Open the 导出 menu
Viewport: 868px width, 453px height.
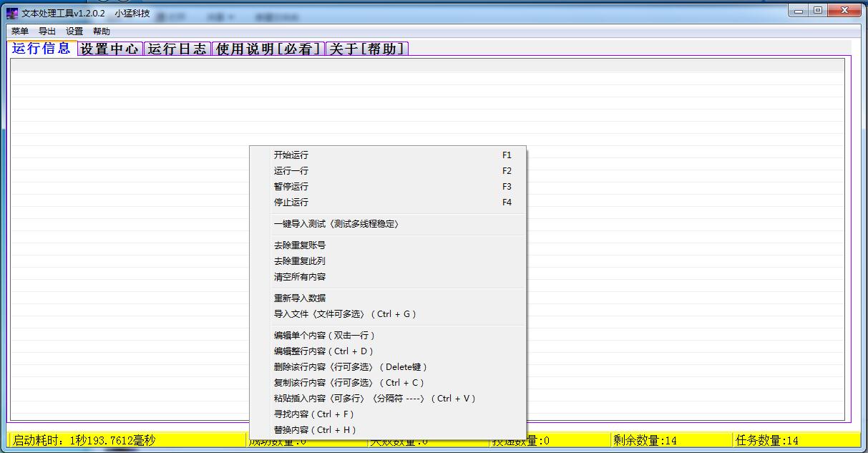[47, 31]
